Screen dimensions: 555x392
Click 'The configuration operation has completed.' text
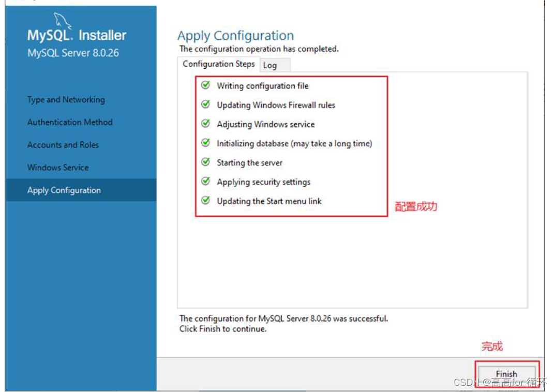259,49
